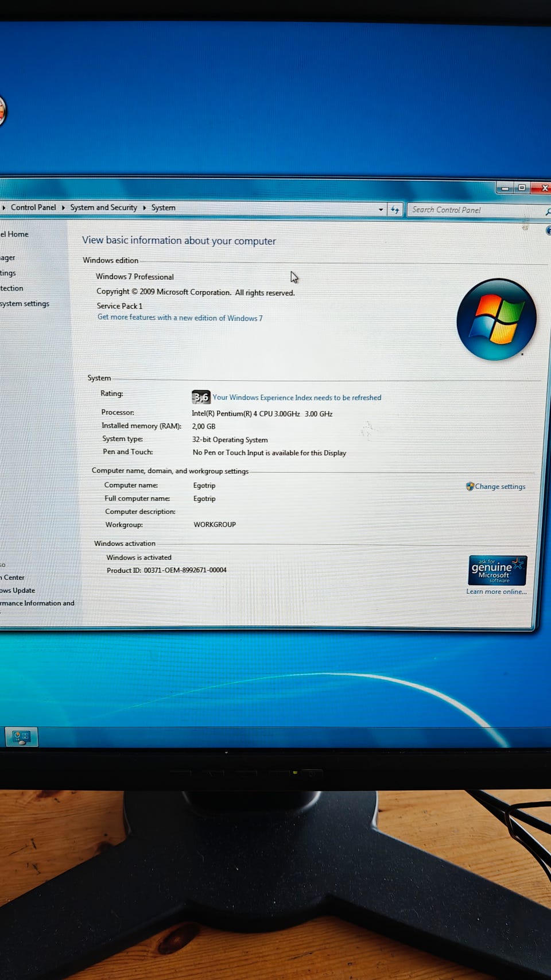Open Windows Update sidebar link
The width and height of the screenshot is (551, 980).
pos(18,590)
